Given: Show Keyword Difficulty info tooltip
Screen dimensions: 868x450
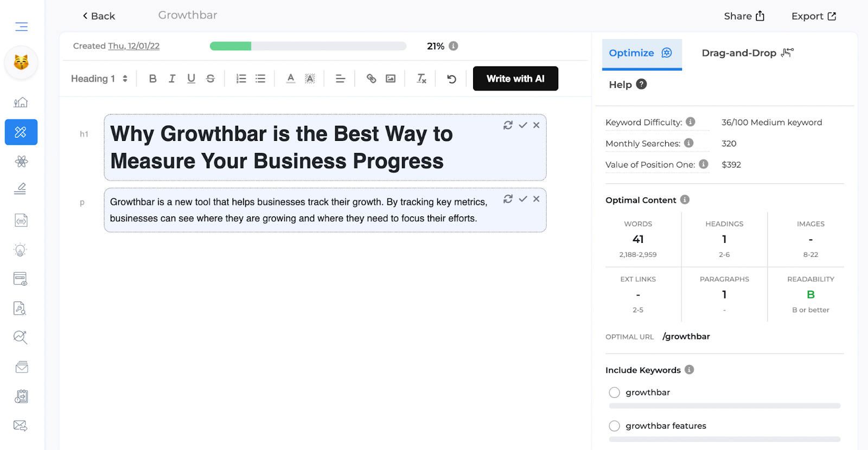Looking at the screenshot, I should (x=691, y=122).
